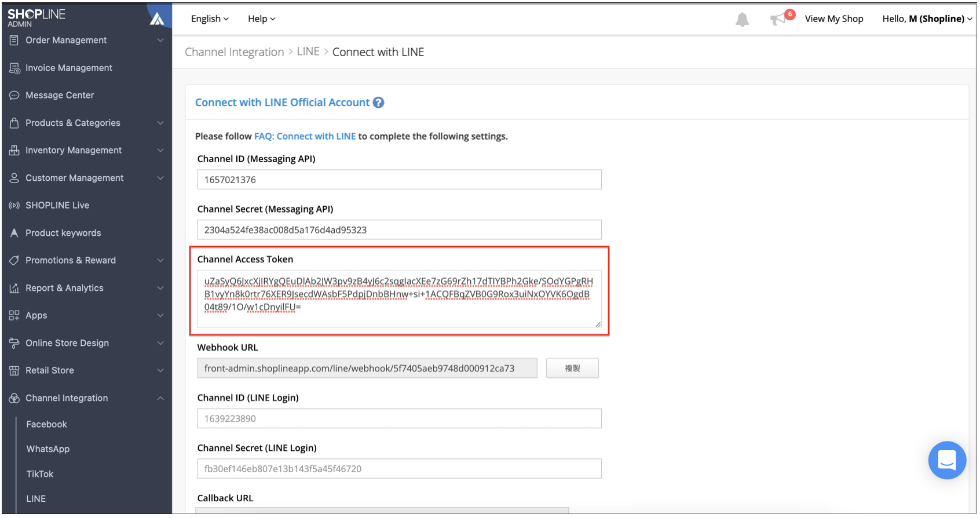Viewport: 980px width, 518px height.
Task: Click the Message Center speech bubble icon
Action: [14, 95]
